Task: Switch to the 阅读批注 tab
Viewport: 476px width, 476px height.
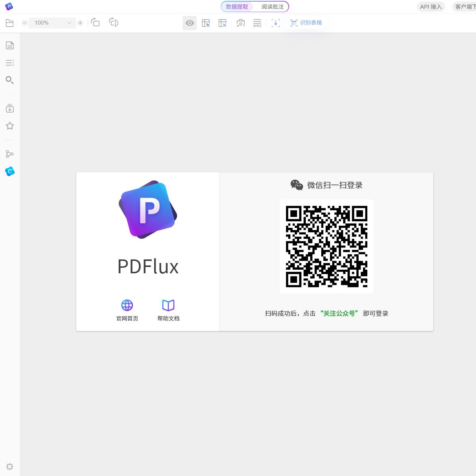Action: click(x=273, y=7)
